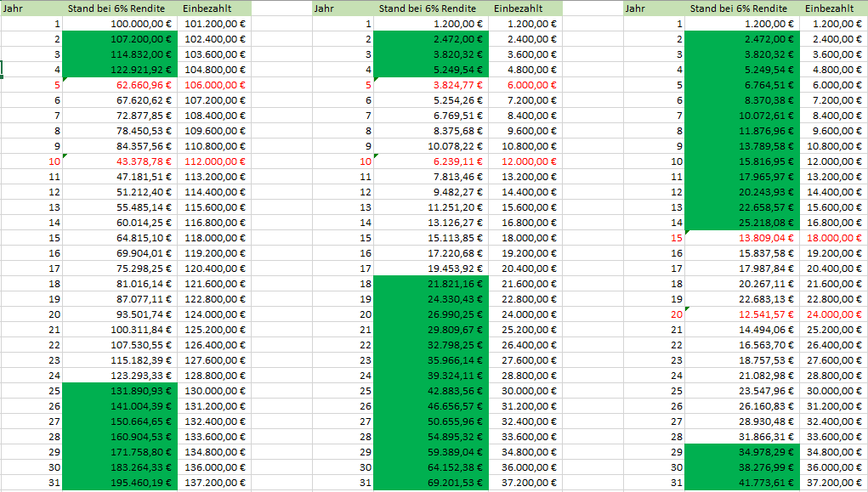Image resolution: width=868 pixels, height=492 pixels.
Task: Click the red Einbezahlt value 106.000,00 €
Action: (214, 85)
